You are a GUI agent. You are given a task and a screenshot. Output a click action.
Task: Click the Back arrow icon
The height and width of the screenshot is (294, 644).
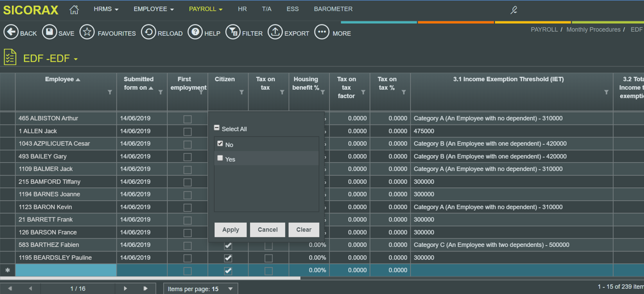click(11, 32)
